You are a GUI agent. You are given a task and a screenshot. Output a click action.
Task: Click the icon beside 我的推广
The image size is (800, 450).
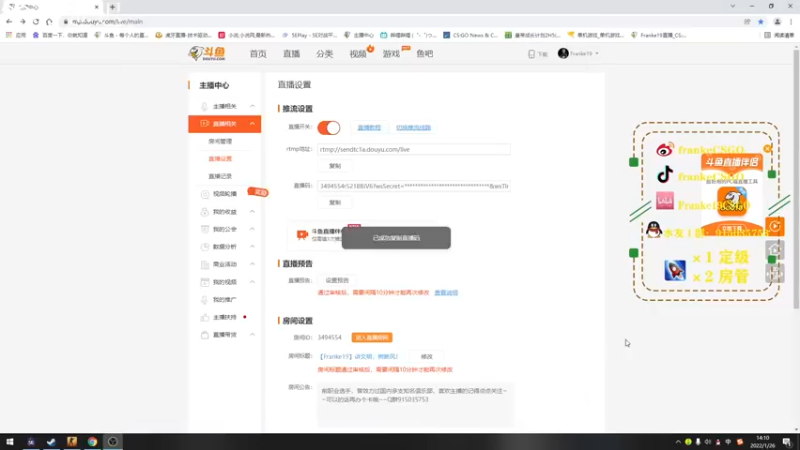pyautogui.click(x=205, y=299)
